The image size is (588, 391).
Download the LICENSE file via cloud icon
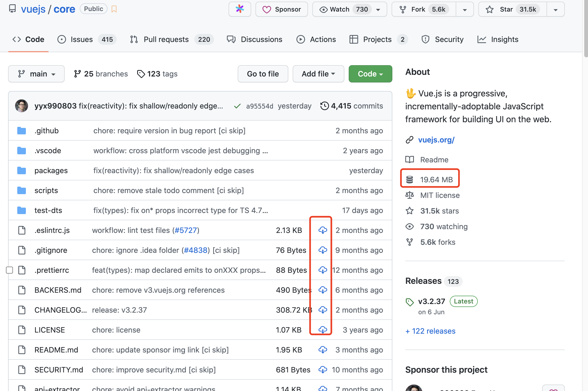[323, 330]
